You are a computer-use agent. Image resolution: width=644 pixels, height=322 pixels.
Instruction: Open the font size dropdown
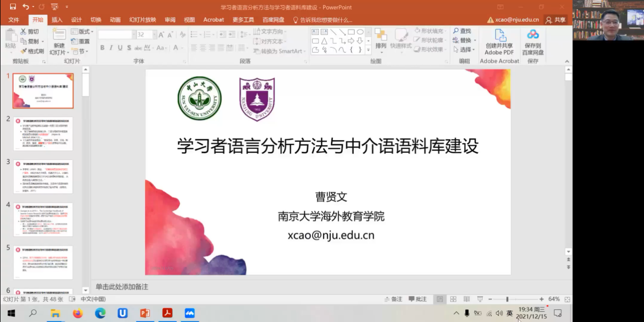coord(154,35)
